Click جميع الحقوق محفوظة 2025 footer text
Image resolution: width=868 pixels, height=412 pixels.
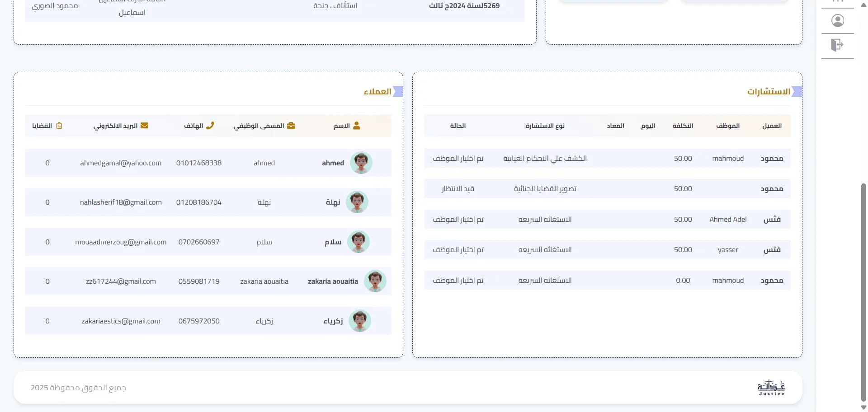pyautogui.click(x=78, y=388)
